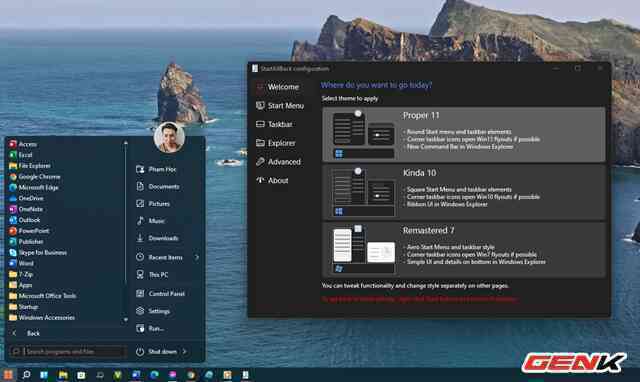640x382 pixels.
Task: Click the Search programs and files box
Action: tap(68, 351)
